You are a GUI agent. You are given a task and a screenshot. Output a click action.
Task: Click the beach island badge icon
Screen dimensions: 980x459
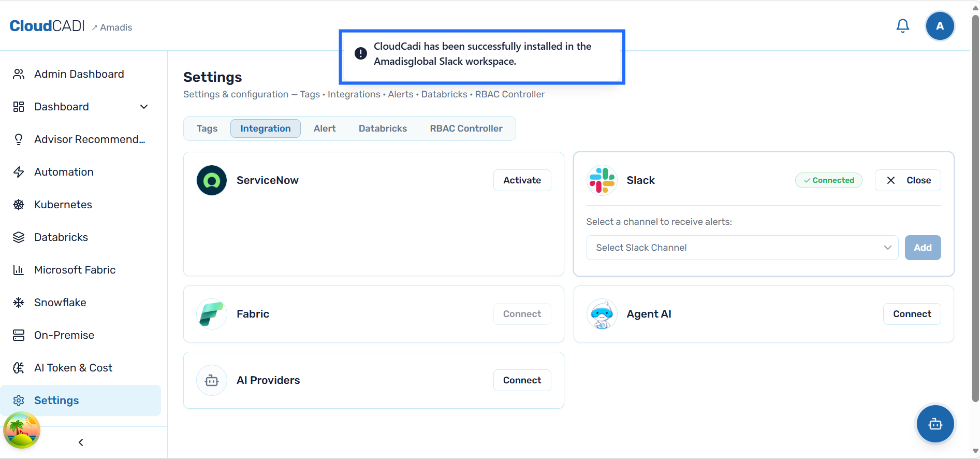[x=22, y=430]
